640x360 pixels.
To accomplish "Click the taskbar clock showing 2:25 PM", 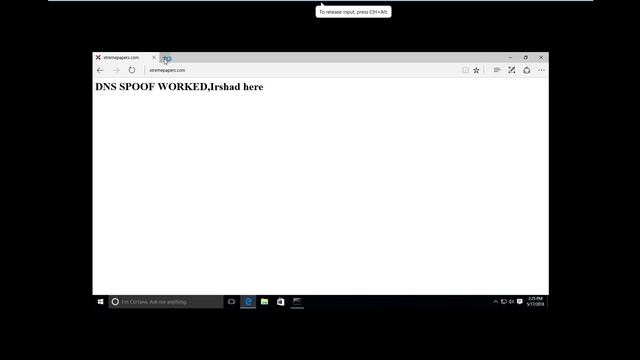I will pyautogui.click(x=535, y=302).
